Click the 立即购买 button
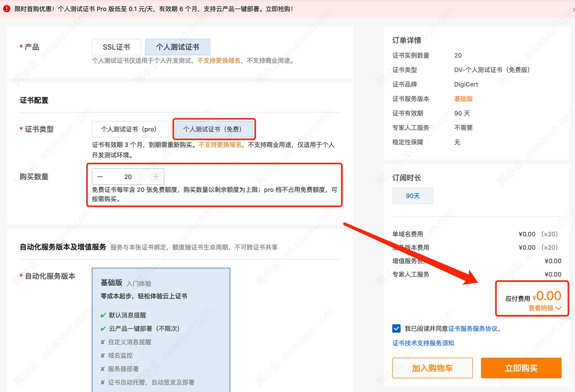This screenshot has width=575, height=392. pyautogui.click(x=521, y=368)
